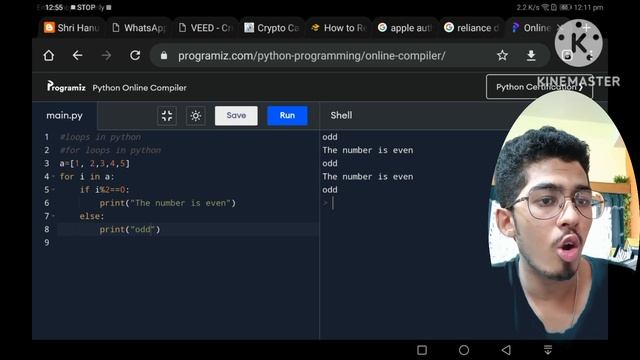Open the Python Certification link
Screen dimensions: 640x360
[539, 87]
